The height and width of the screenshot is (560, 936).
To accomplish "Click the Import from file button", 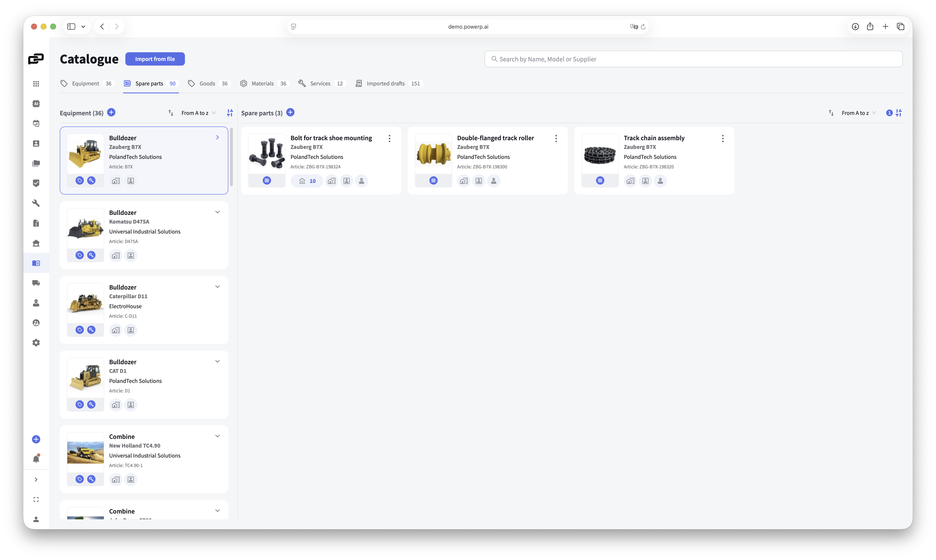I will coord(155,59).
